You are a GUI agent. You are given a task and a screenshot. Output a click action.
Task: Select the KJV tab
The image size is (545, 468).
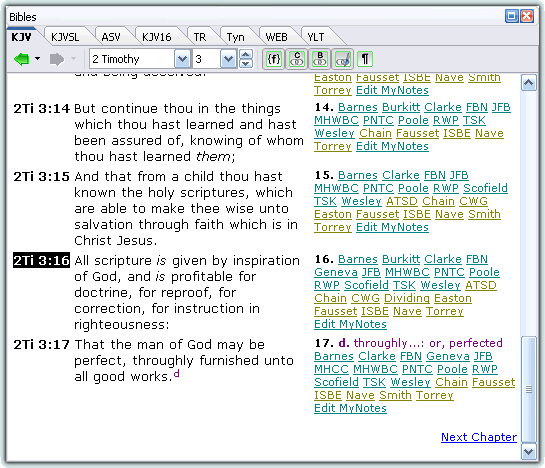coord(22,37)
